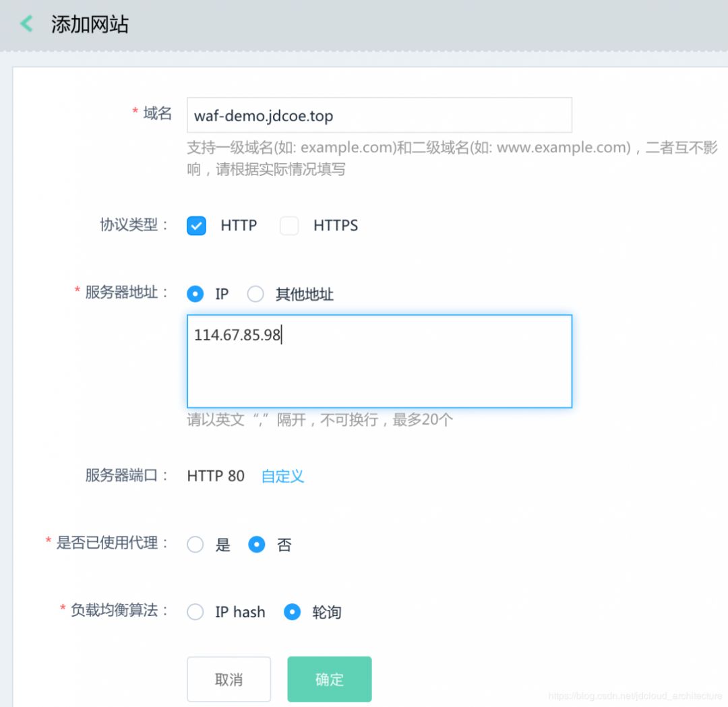Click the 确定 confirm button
Viewport: 728px width, 707px height.
329,679
